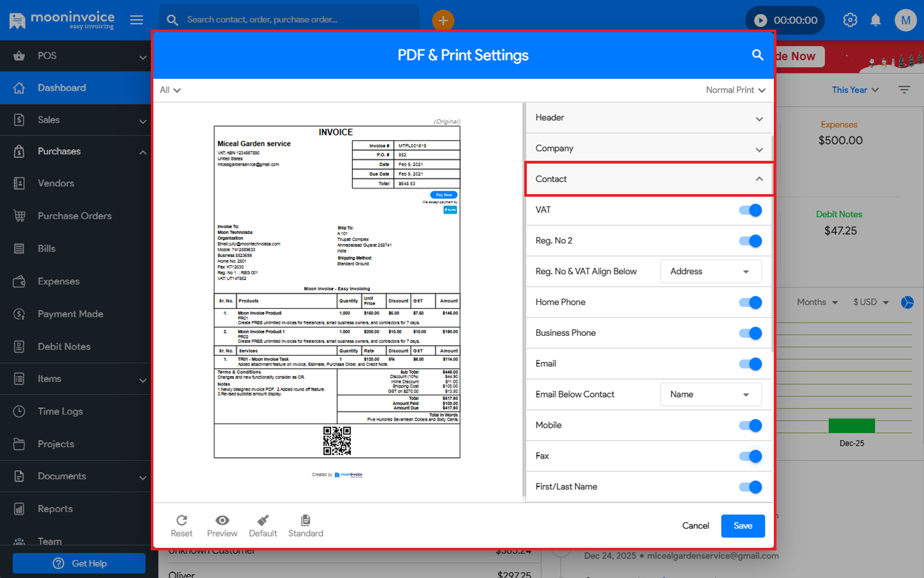Toggle the hamburger sidebar menu
This screenshot has height=578, width=924.
(x=137, y=20)
